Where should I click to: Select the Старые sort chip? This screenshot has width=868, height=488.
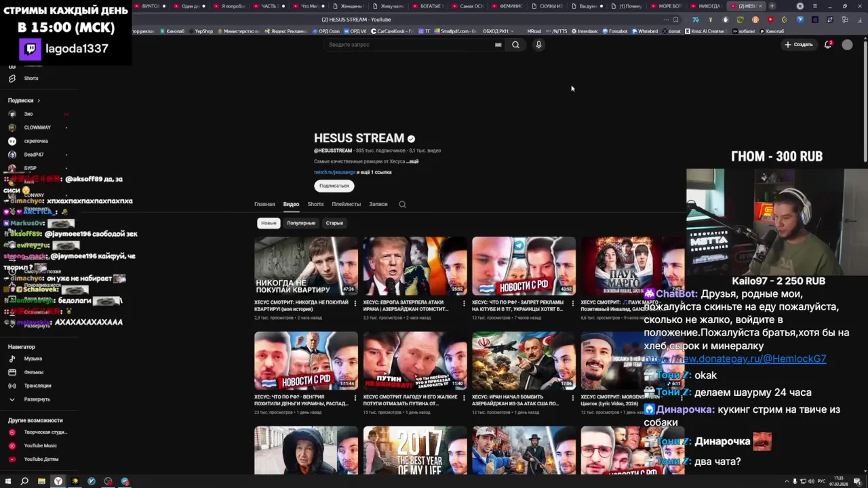(x=334, y=223)
